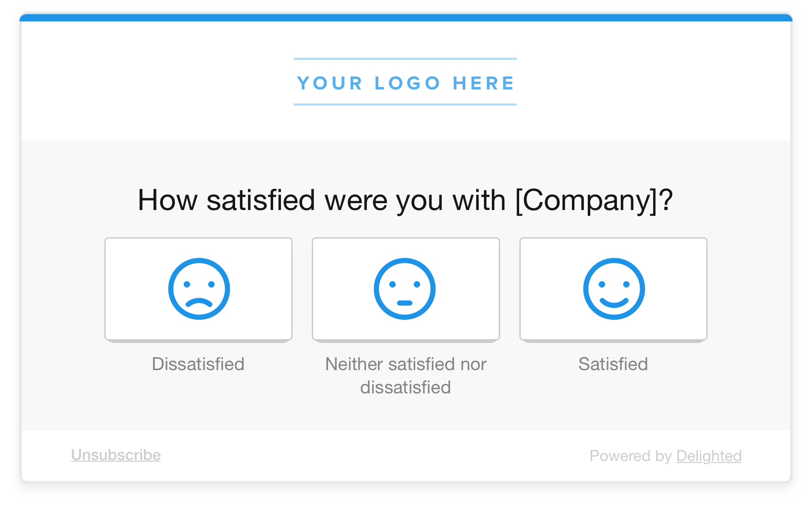Follow the Delighted link in the footer
This screenshot has height=509, width=812.
(x=709, y=456)
